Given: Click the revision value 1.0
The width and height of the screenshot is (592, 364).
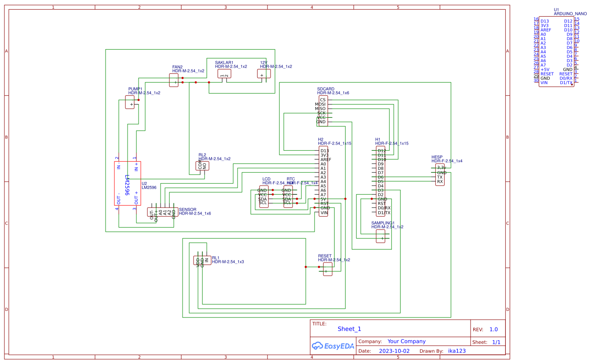Looking at the screenshot, I should (x=494, y=329).
